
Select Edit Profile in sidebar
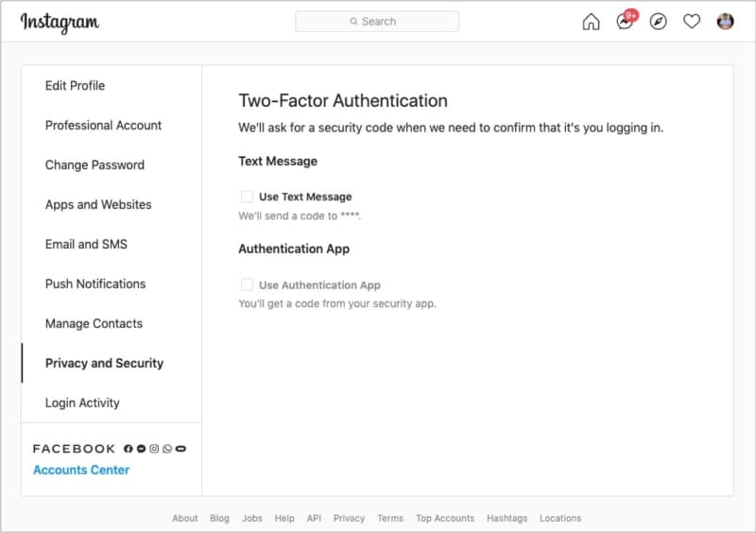click(76, 85)
